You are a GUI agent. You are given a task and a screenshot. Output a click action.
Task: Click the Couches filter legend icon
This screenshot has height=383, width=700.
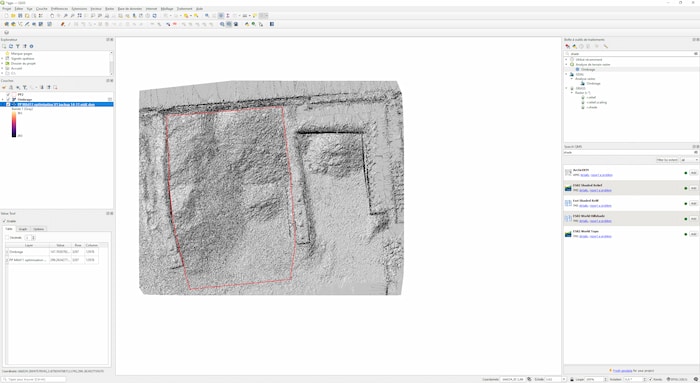(x=25, y=87)
